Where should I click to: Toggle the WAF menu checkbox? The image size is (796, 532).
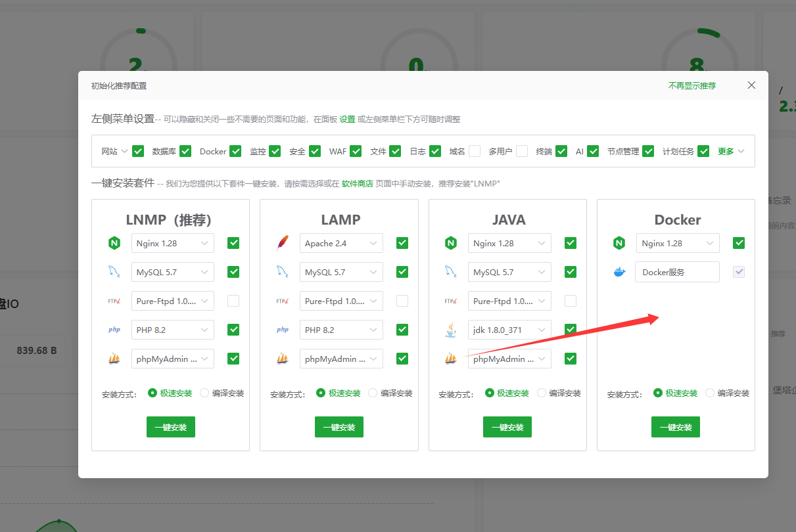coord(356,151)
